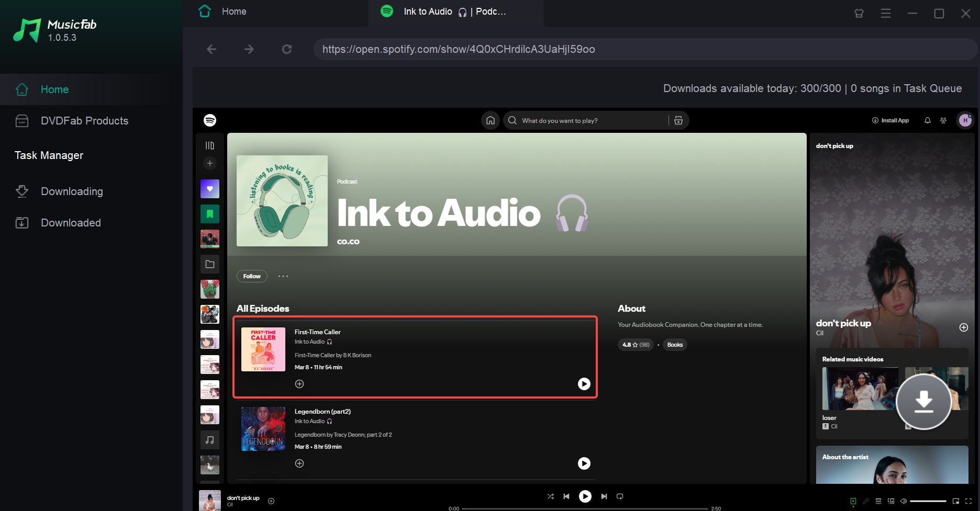This screenshot has width=980, height=511.
Task: Toggle repeat in the player bar
Action: click(620, 496)
